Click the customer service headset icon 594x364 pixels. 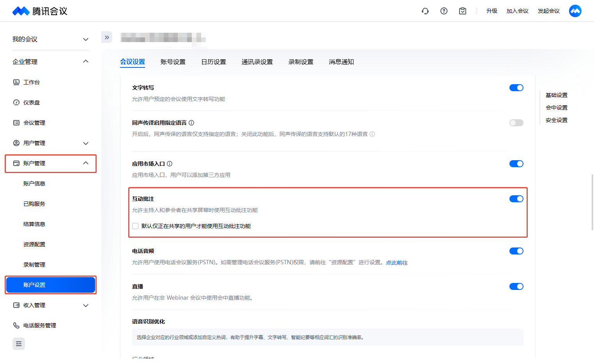(x=425, y=11)
